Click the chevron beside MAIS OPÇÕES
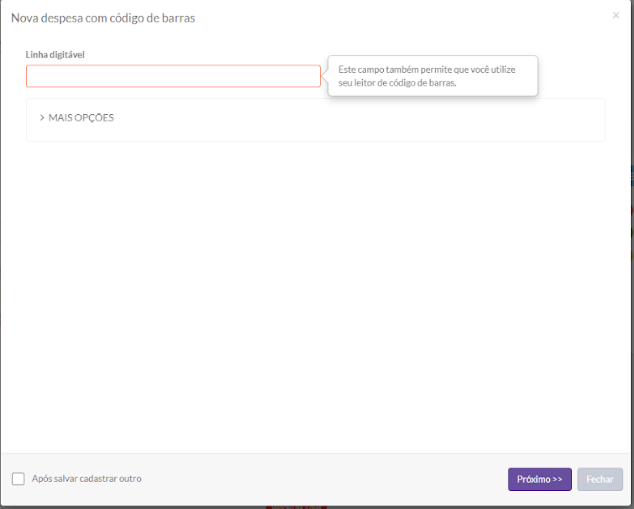The height and width of the screenshot is (509, 634). coord(42,118)
